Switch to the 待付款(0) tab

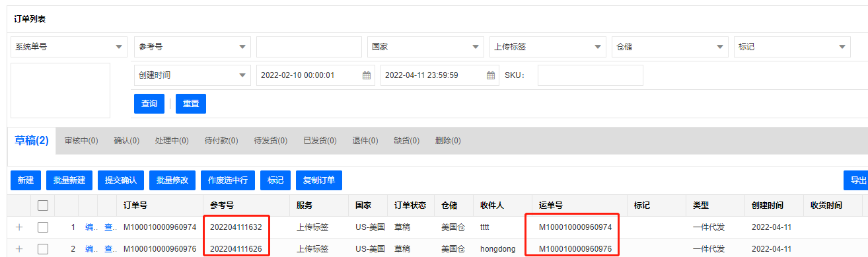[x=221, y=141]
